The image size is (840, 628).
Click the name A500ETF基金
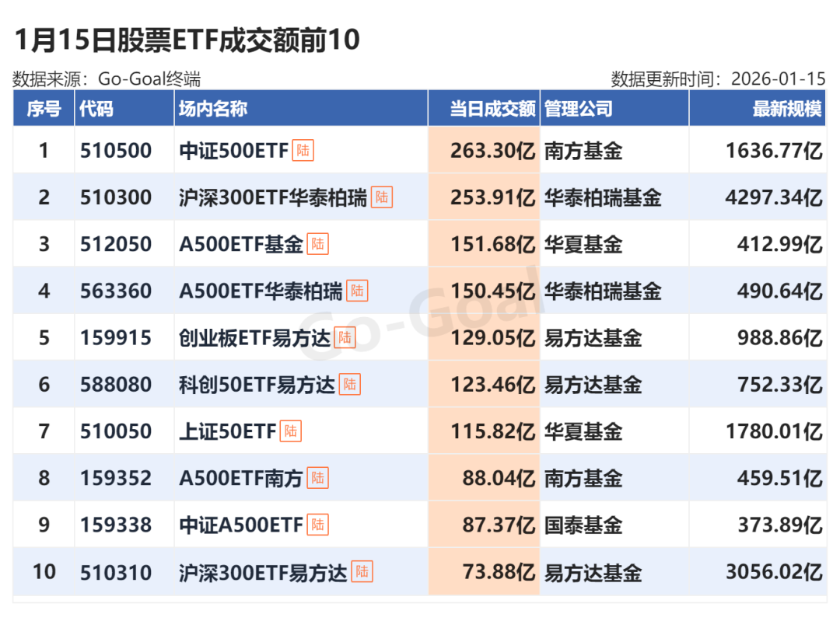point(241,245)
